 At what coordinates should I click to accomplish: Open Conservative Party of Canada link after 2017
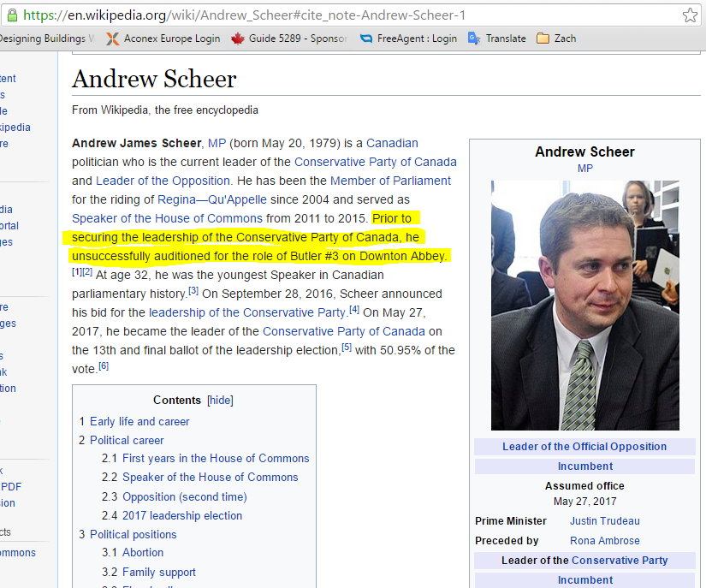(x=344, y=331)
